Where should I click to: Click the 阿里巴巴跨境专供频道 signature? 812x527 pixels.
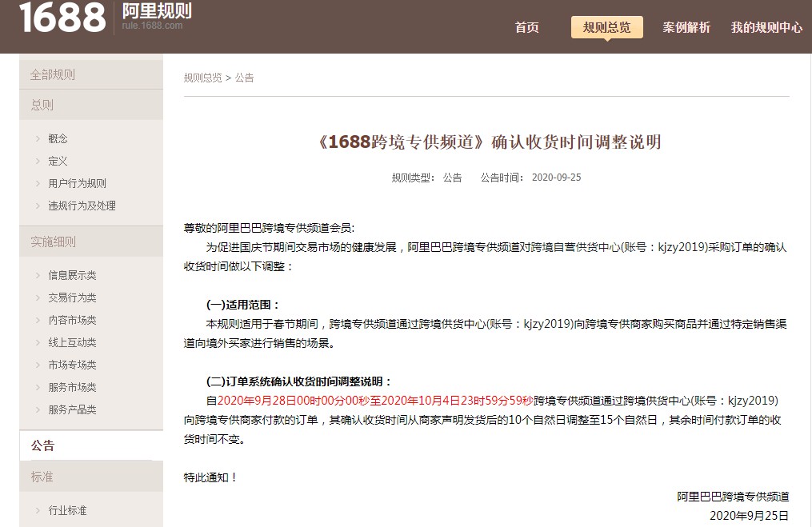(x=733, y=497)
